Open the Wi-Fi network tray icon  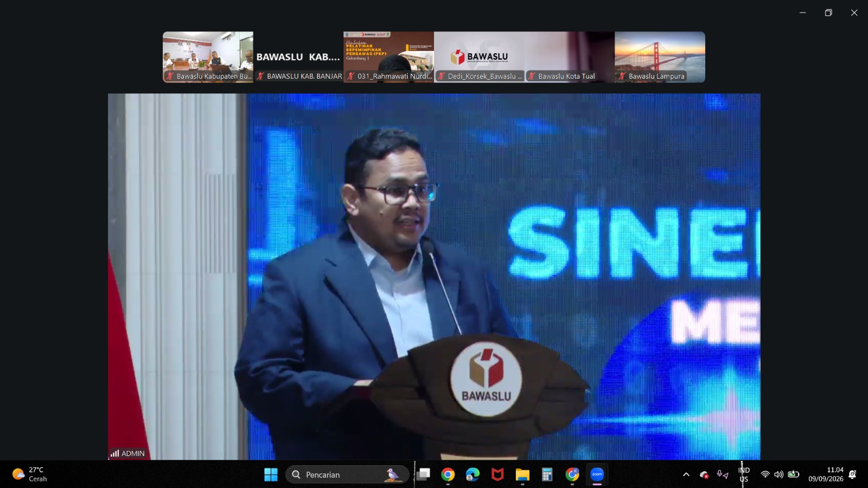tap(765, 474)
